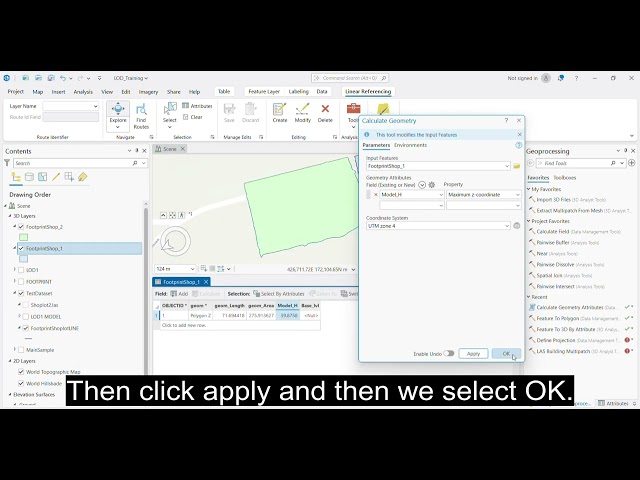Open the Find Routes tool
The width and height of the screenshot is (640, 480).
141,116
